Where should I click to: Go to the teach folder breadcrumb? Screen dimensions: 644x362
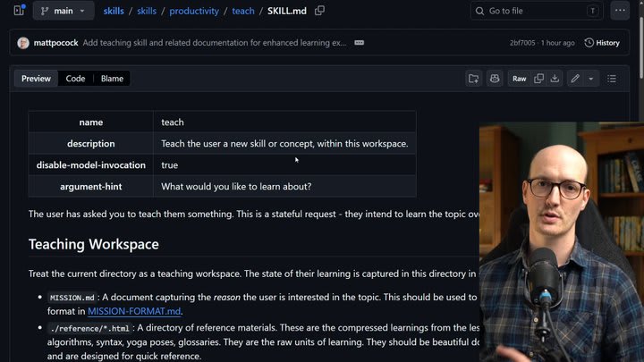(243, 11)
